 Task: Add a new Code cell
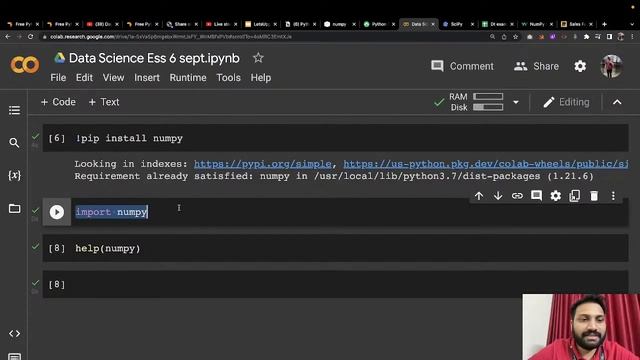coord(58,102)
